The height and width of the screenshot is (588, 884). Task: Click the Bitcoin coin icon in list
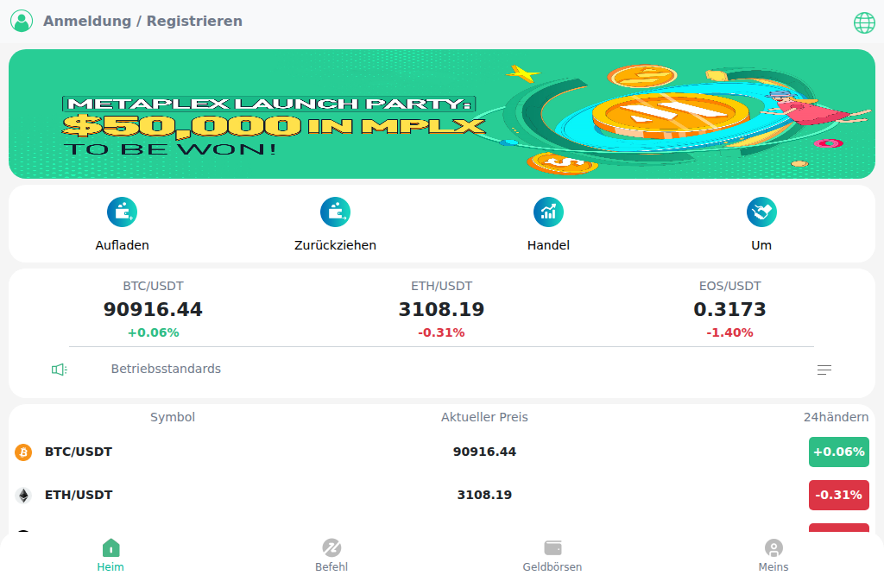point(23,452)
